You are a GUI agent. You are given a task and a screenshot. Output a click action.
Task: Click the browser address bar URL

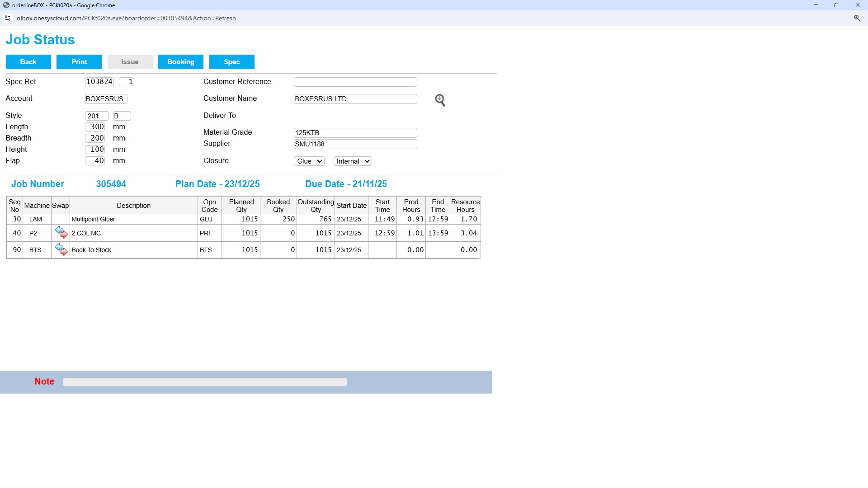(x=126, y=18)
